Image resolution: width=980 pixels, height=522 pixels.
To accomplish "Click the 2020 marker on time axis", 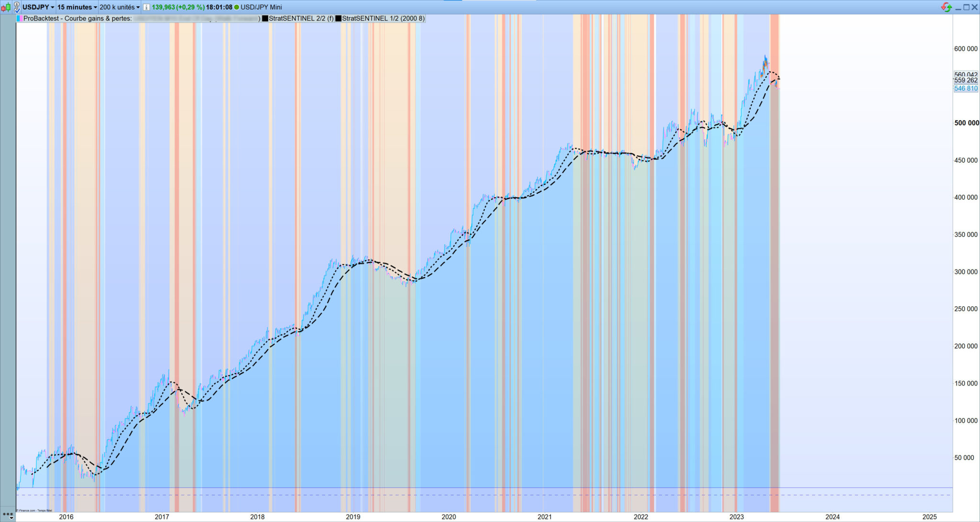I will tap(449, 517).
